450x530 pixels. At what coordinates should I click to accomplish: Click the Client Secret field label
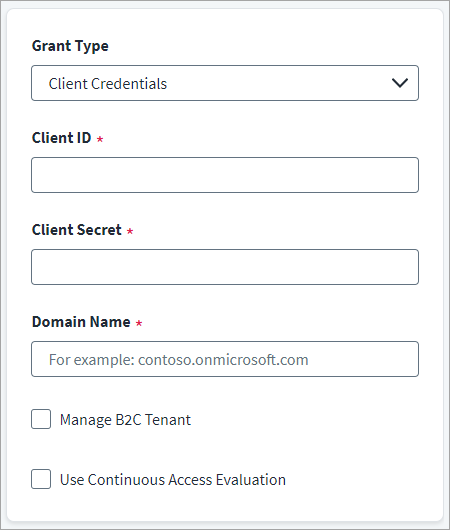click(77, 230)
